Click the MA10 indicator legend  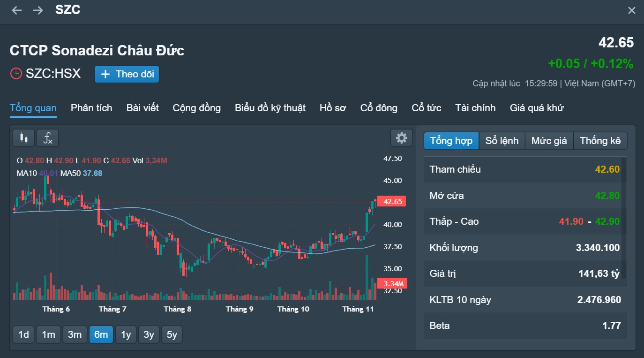37,173
